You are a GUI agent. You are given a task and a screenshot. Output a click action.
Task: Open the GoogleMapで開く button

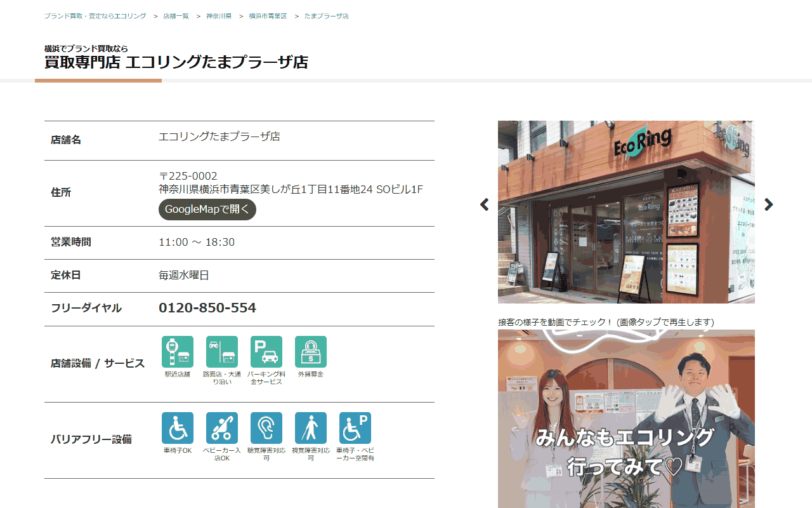[207, 210]
